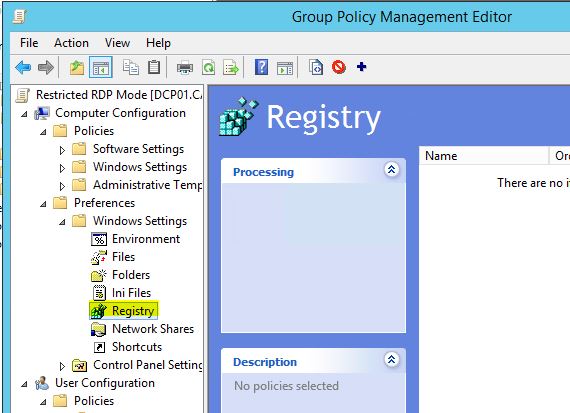Expand Control Panel Settings node arrow
Viewport: 570px width, 413px height.
pos(62,366)
